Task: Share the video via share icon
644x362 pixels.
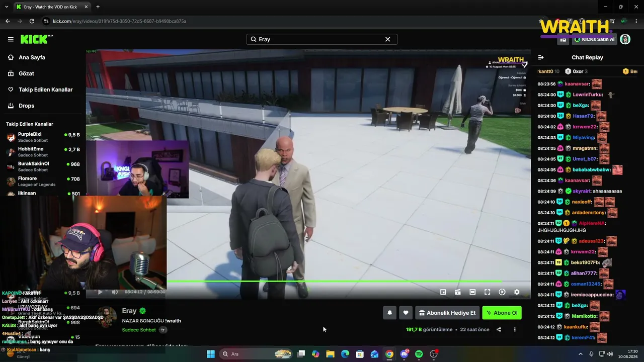Action: (x=499, y=330)
